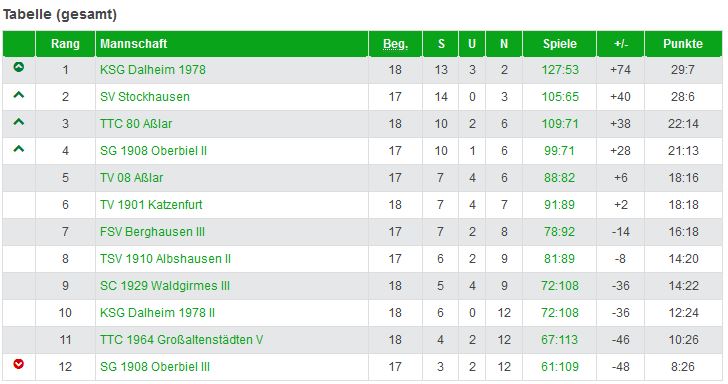
Task: Open the KSG Dalheim 1978 II link
Action: pos(157,312)
